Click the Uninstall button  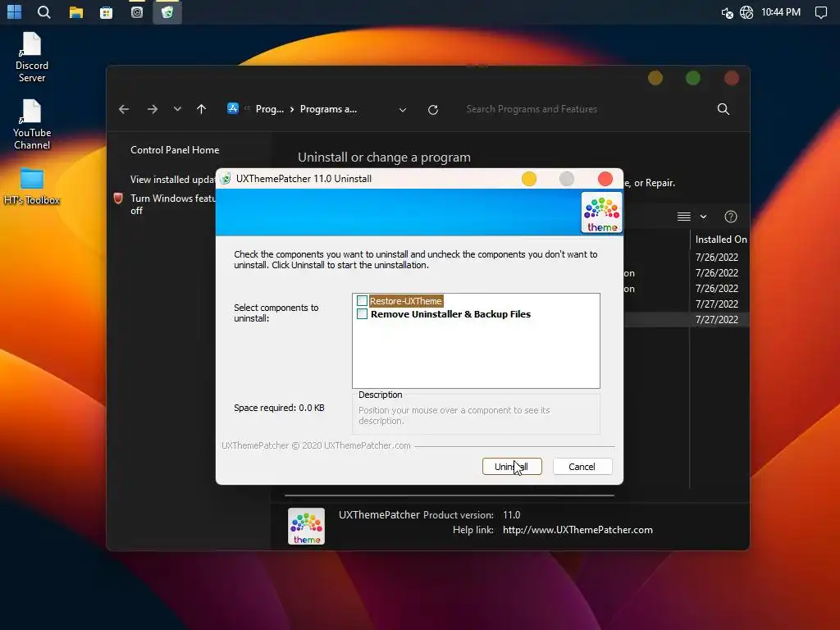click(512, 467)
